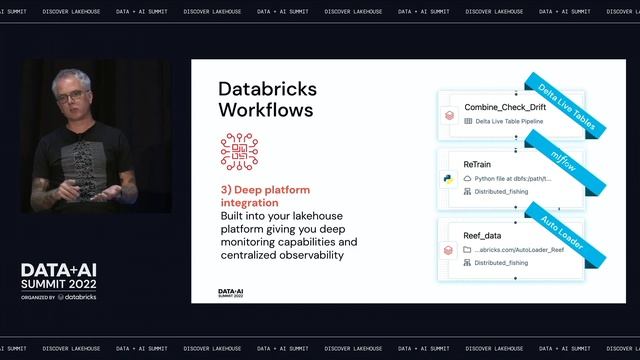
Task: Select the ReTrain task title
Action: (477, 164)
